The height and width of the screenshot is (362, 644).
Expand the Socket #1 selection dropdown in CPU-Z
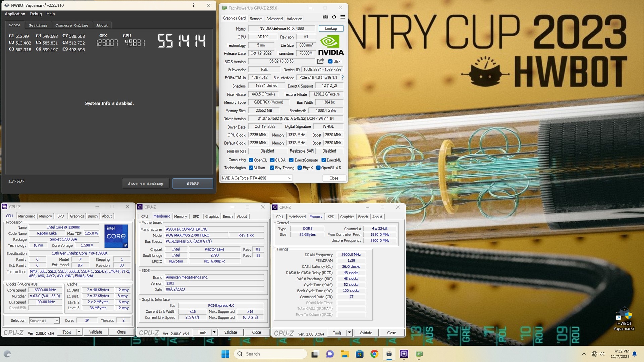point(57,321)
